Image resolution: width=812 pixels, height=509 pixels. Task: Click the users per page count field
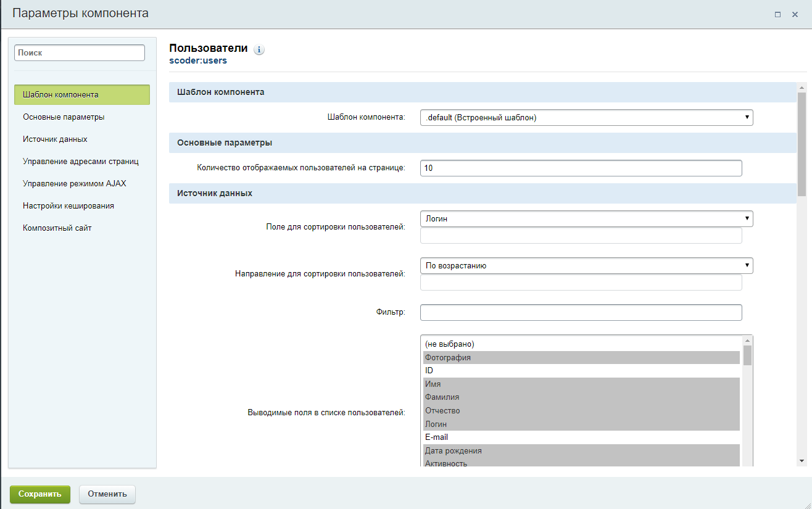581,168
